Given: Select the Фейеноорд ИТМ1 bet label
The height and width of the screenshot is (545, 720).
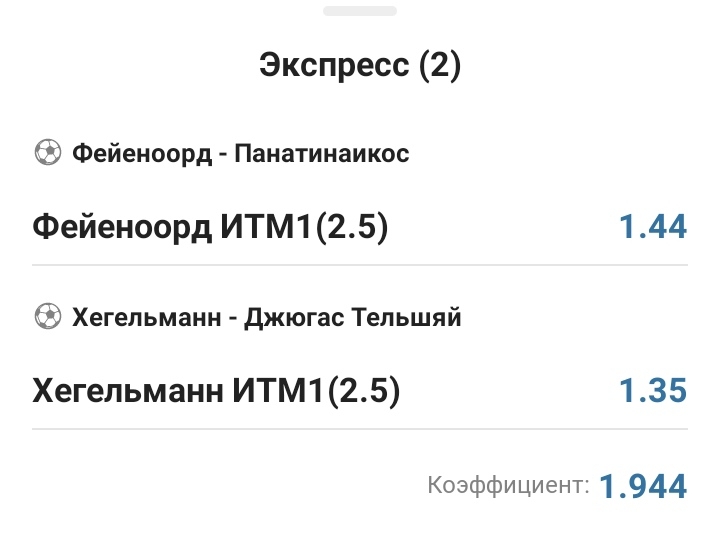Looking at the screenshot, I should 172,227.
